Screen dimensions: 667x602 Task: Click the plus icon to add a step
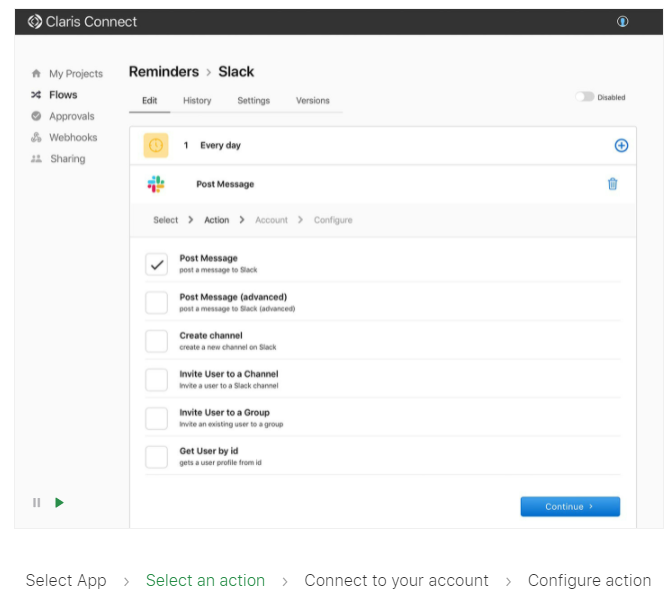click(621, 145)
